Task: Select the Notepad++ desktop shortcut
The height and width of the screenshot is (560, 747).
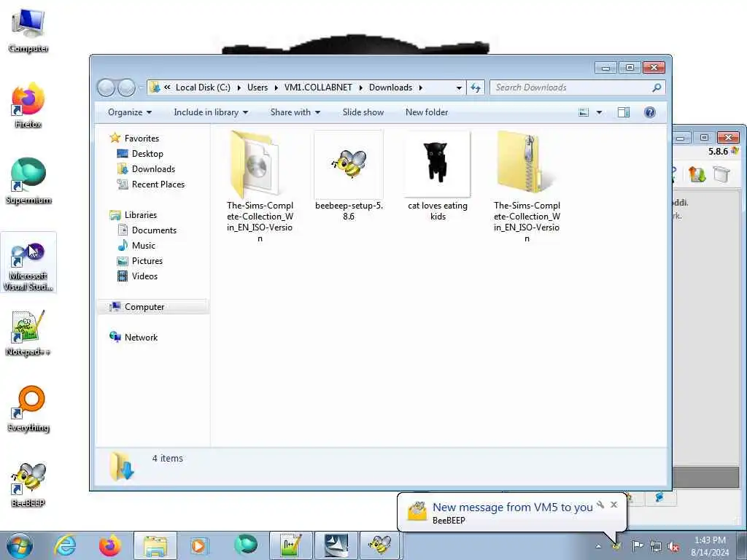Action: [28, 333]
